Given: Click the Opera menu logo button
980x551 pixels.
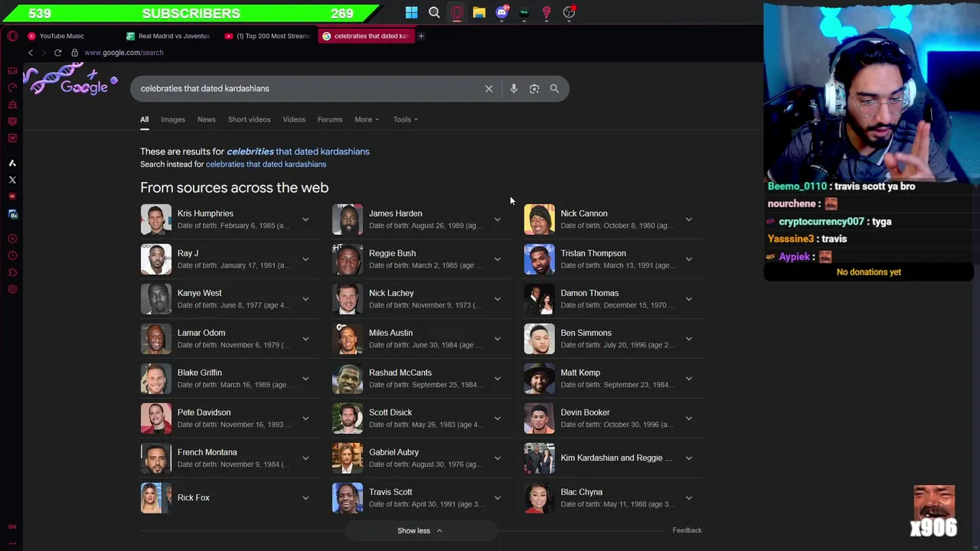Looking at the screenshot, I should (x=12, y=36).
